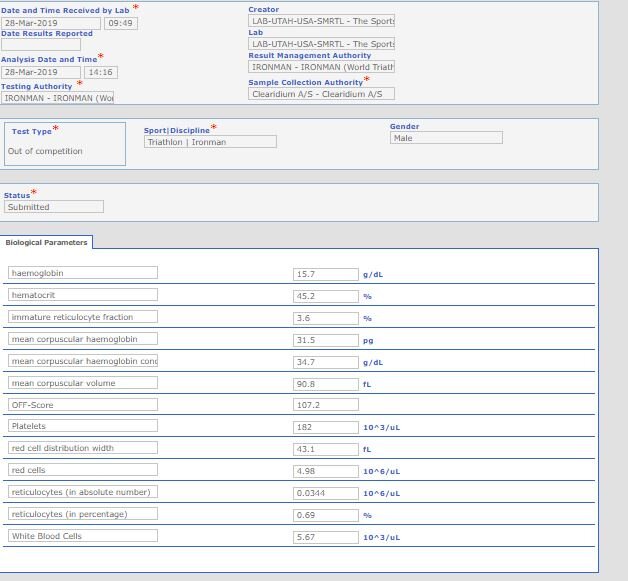This screenshot has height=581, width=628.
Task: Click the mean corpuscular volume value 90.8
Action: [326, 384]
